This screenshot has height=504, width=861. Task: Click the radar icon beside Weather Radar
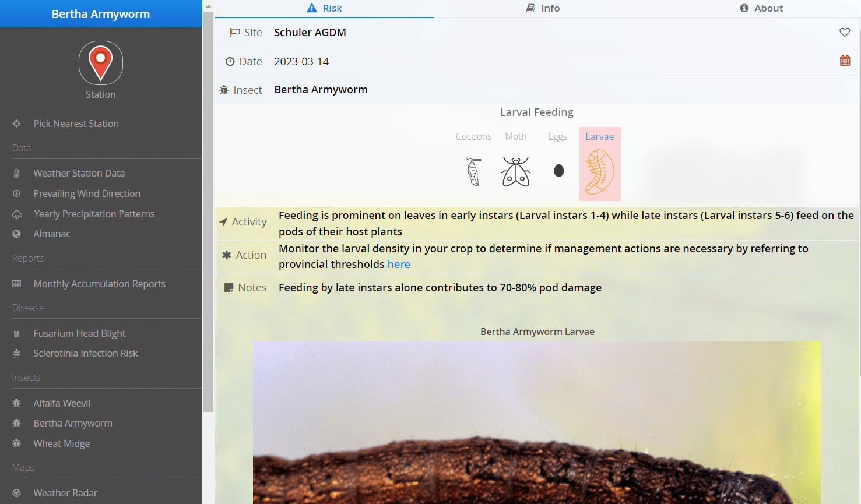16,493
